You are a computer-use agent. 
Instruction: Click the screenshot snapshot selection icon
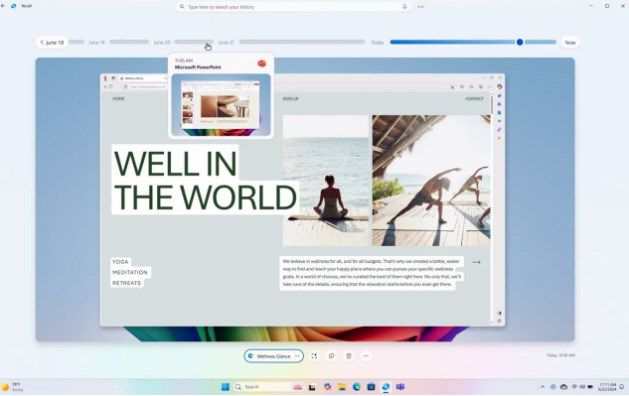[x=314, y=356]
